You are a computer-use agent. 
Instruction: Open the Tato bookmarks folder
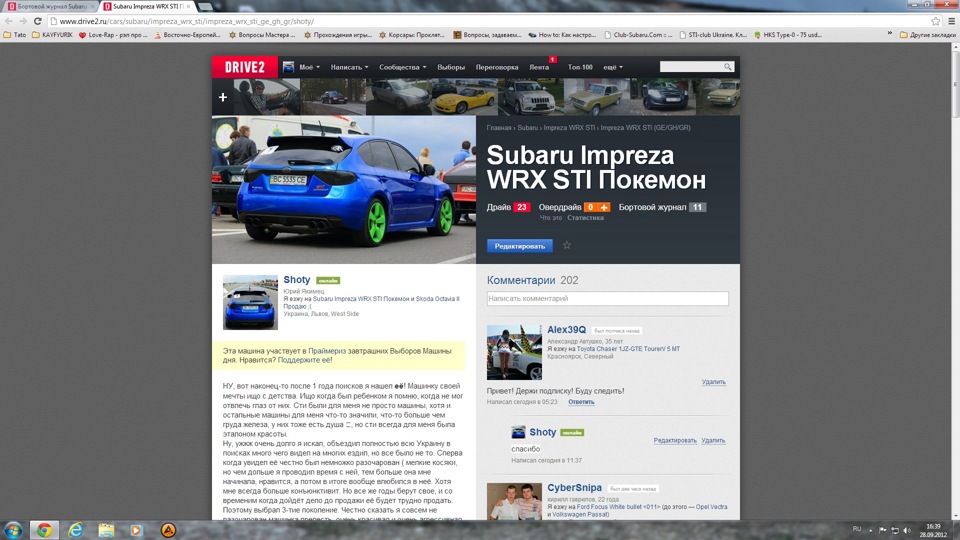pos(15,35)
